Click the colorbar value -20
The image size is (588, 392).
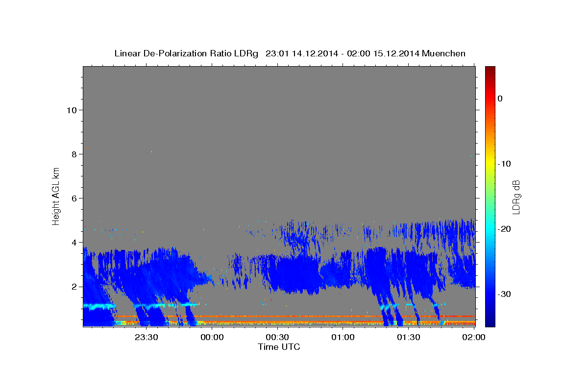(505, 229)
